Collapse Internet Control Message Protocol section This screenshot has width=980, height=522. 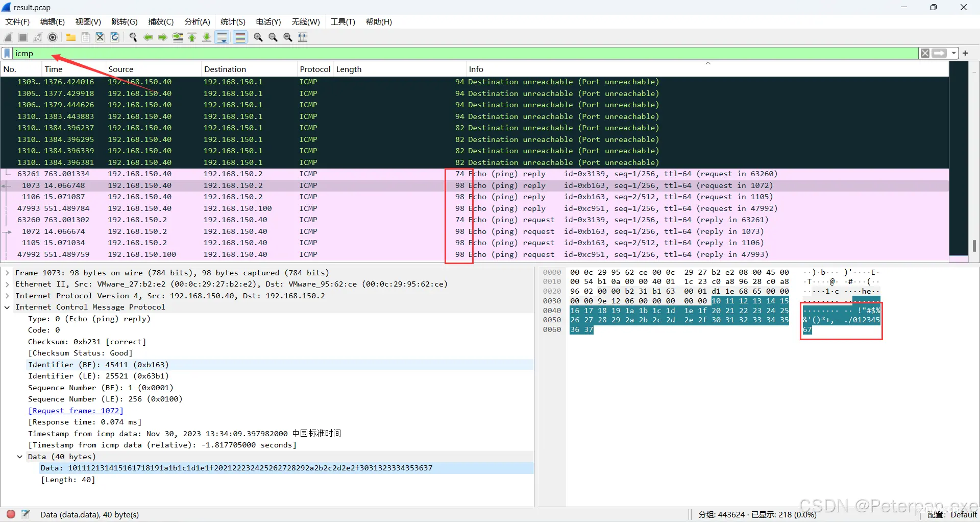click(x=7, y=307)
